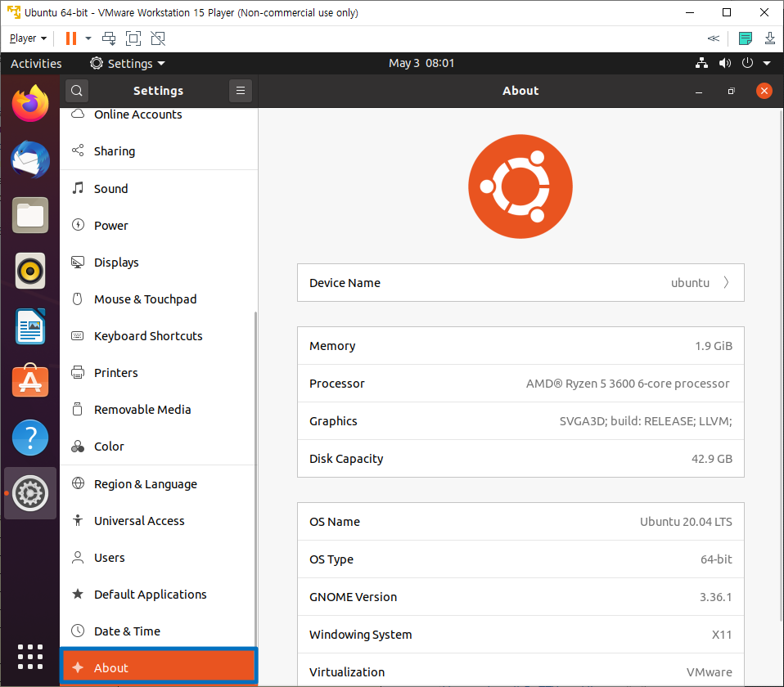Select Online Accounts in the sidebar
Viewport: 784px width, 687px height.
159,116
